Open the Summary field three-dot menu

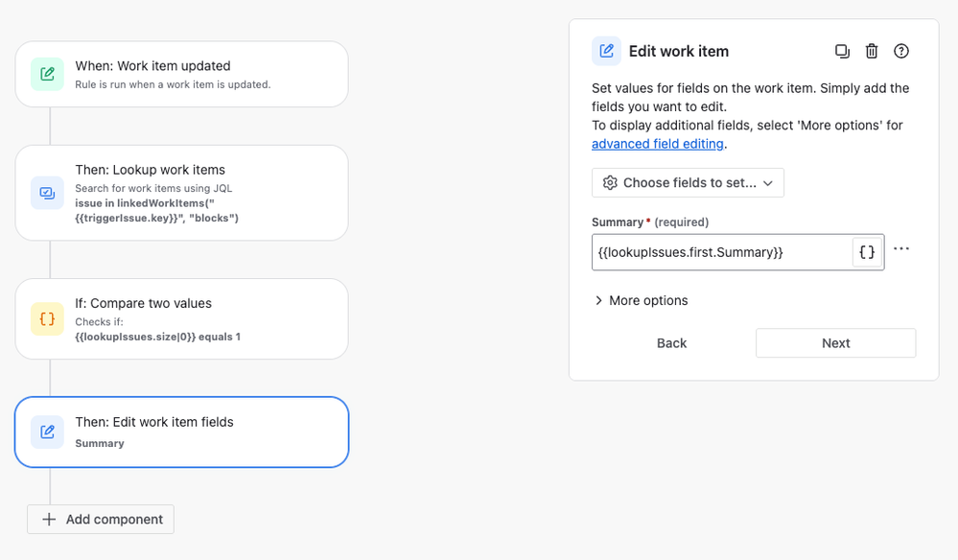pyautogui.click(x=901, y=248)
